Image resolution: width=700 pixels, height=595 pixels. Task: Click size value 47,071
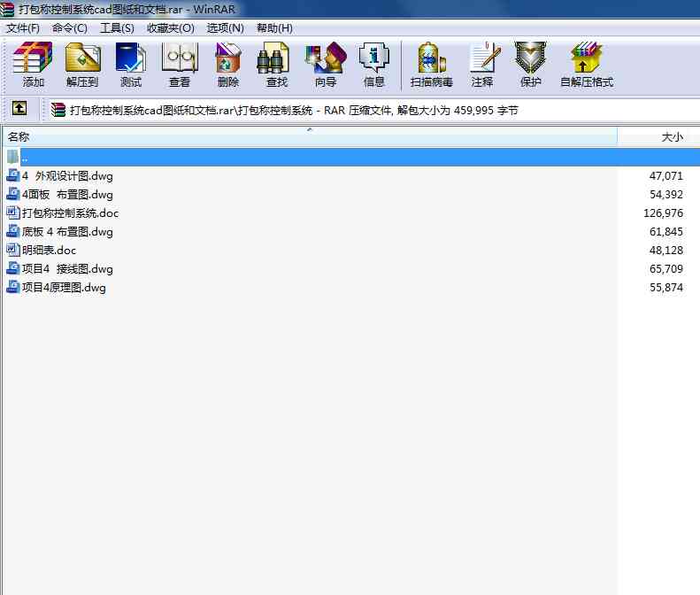(x=666, y=175)
